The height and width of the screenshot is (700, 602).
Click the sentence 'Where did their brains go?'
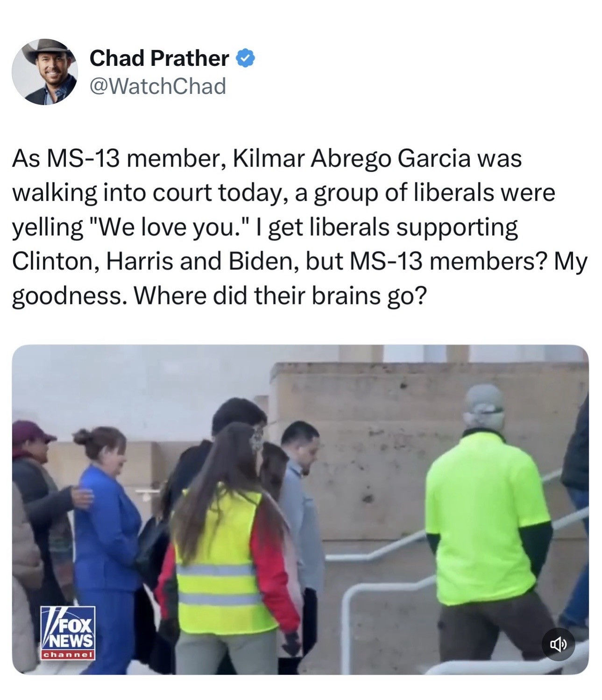[x=280, y=296]
